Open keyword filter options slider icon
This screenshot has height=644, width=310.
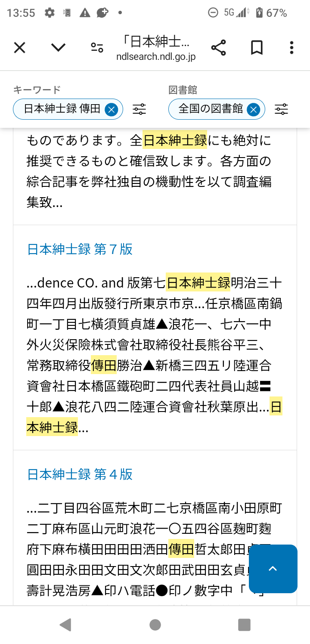click(139, 109)
